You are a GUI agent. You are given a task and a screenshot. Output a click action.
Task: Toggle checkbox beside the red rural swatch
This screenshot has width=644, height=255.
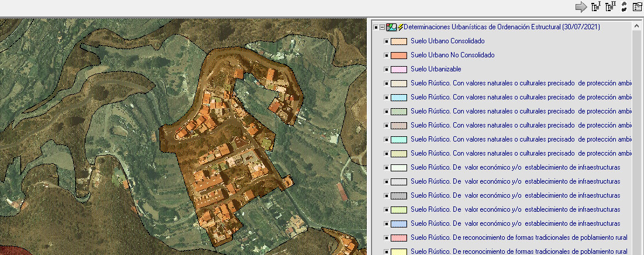(x=386, y=238)
